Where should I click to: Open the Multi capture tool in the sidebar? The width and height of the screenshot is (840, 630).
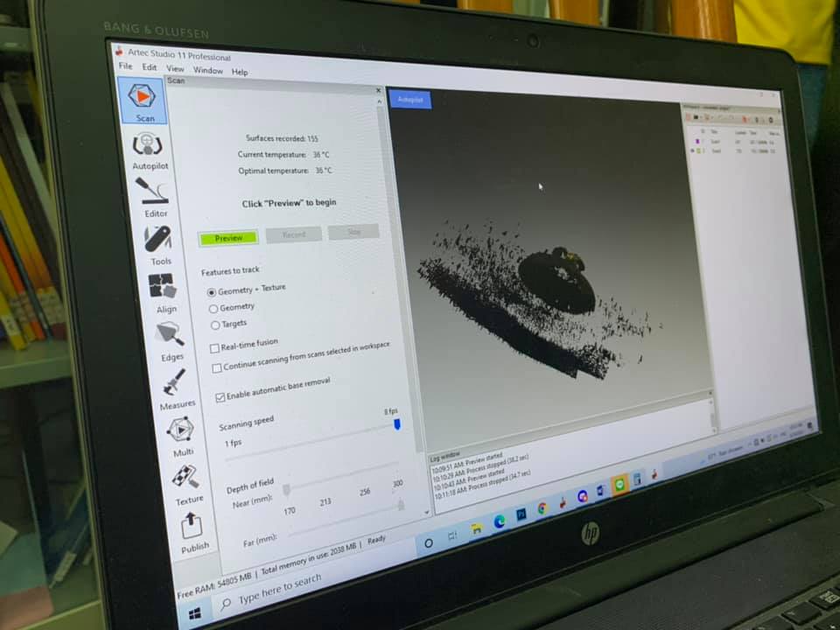[182, 437]
